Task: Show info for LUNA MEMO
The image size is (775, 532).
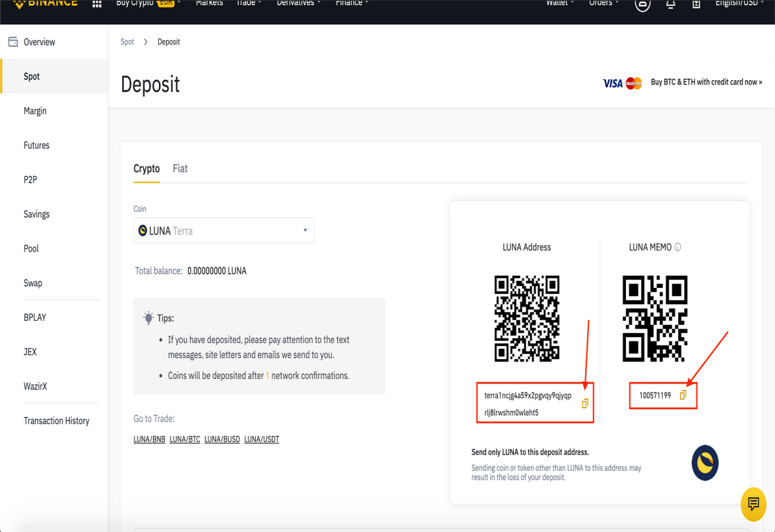Action: [x=677, y=247]
